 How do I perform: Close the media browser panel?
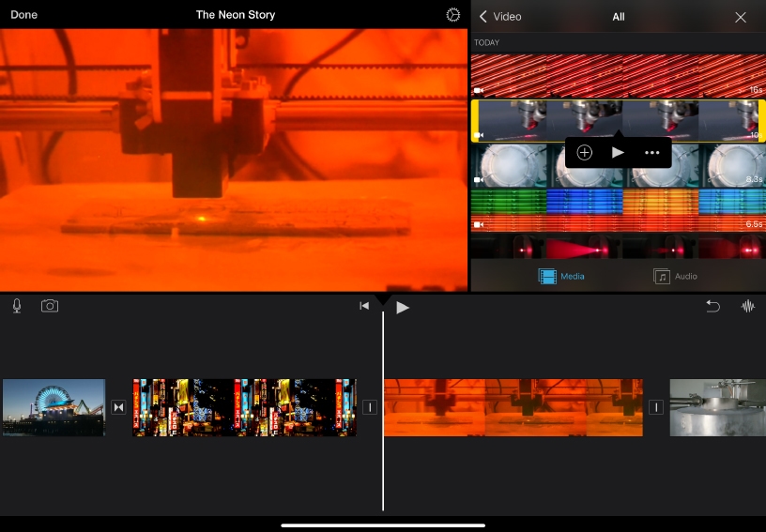[741, 17]
